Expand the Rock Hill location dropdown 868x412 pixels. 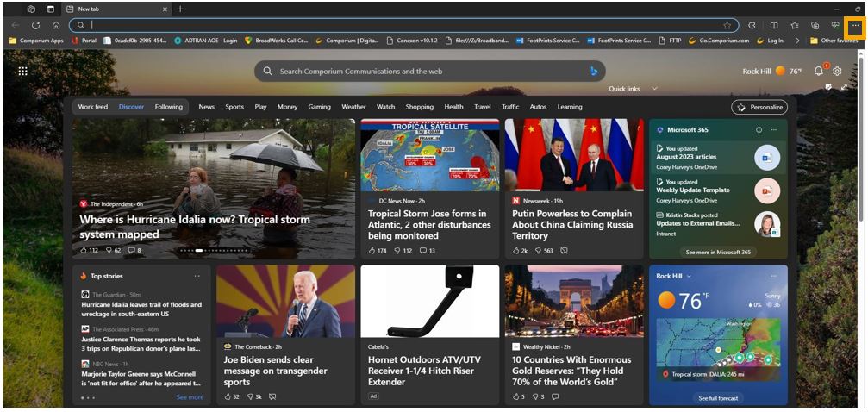pyautogui.click(x=690, y=276)
